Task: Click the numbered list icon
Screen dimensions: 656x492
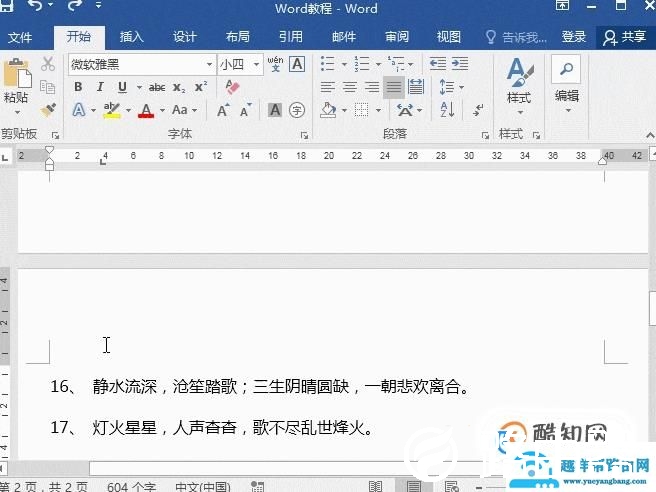Action: click(362, 64)
